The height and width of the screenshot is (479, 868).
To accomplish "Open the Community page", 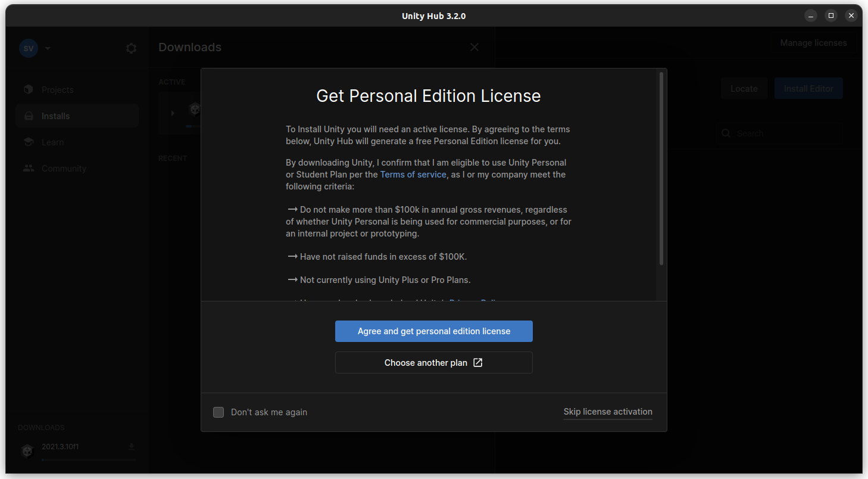I will click(x=64, y=169).
